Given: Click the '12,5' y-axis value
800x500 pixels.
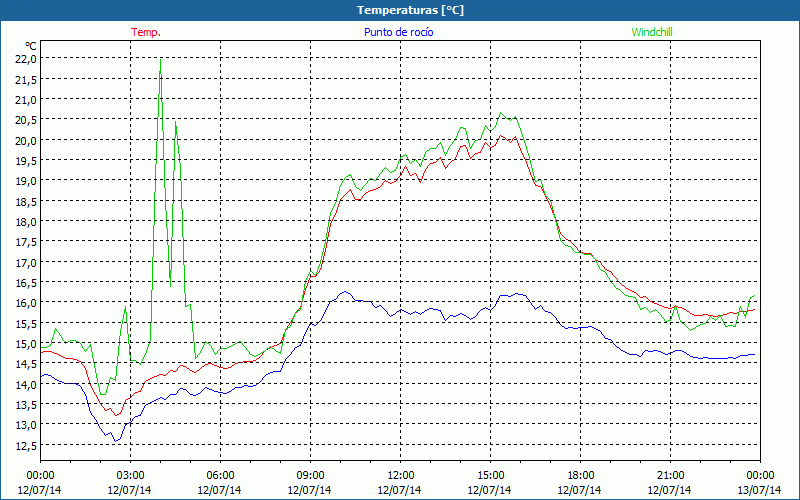Looking at the screenshot, I should coord(26,445).
